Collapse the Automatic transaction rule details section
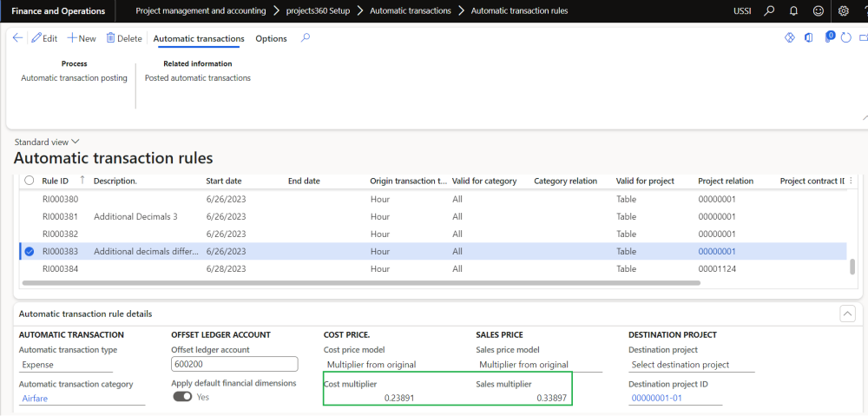Viewport: 868px width, 416px height. click(x=848, y=314)
